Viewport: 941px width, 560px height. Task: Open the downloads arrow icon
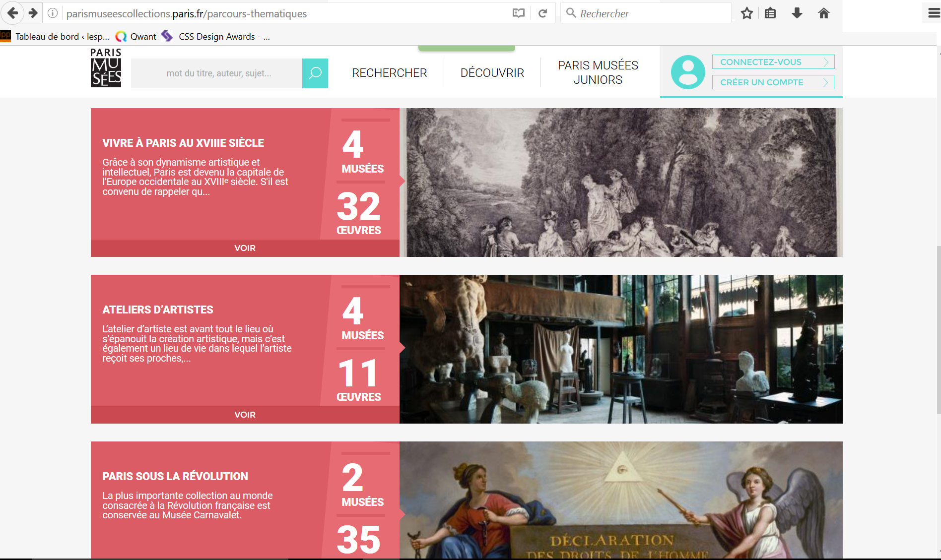click(797, 13)
